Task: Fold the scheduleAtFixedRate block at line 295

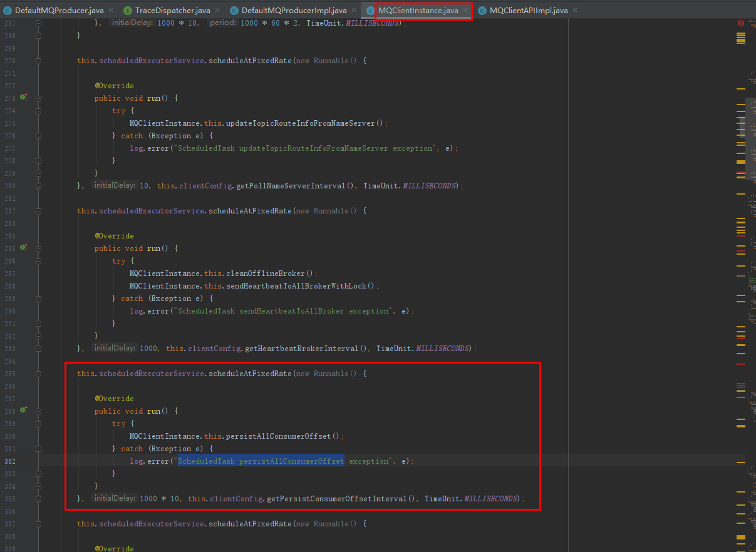Action: click(x=39, y=374)
